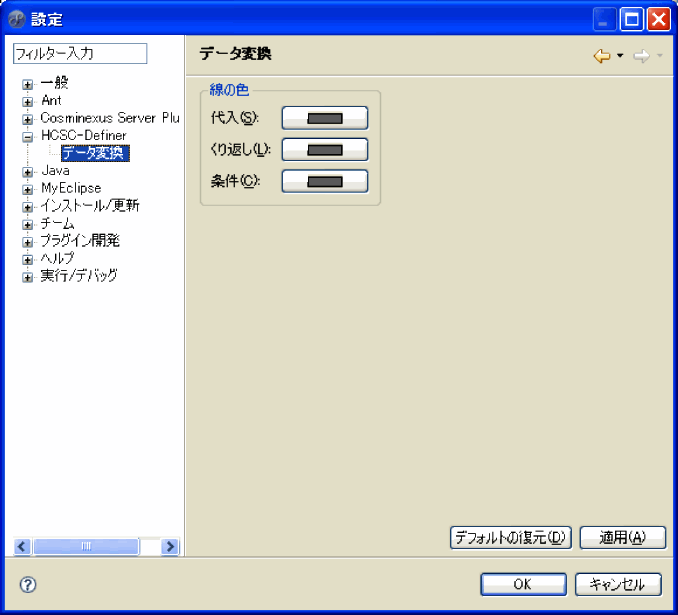Click the 設定 window title icon

point(17,19)
